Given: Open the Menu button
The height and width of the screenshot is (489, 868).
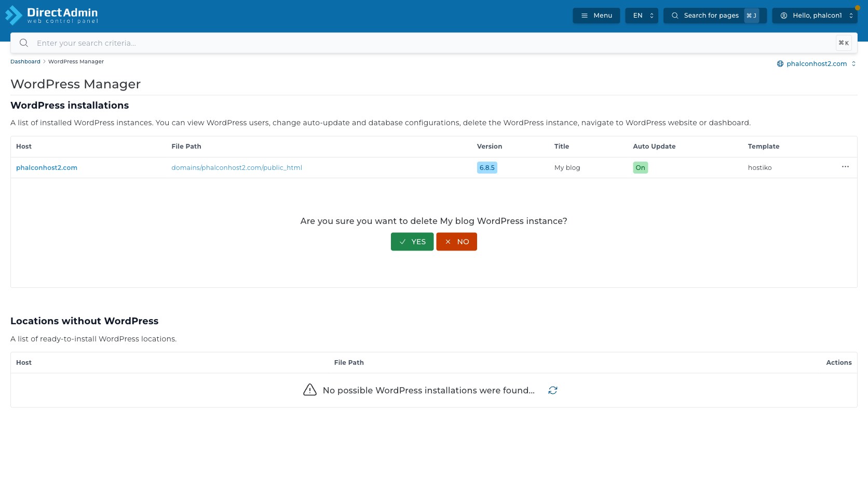Looking at the screenshot, I should point(596,16).
